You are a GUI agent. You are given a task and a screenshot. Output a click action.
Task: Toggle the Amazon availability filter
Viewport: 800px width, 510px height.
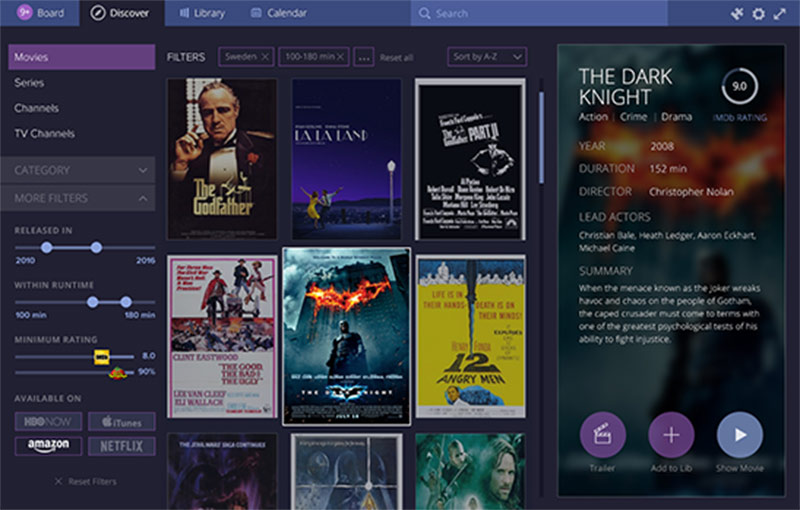(48, 446)
